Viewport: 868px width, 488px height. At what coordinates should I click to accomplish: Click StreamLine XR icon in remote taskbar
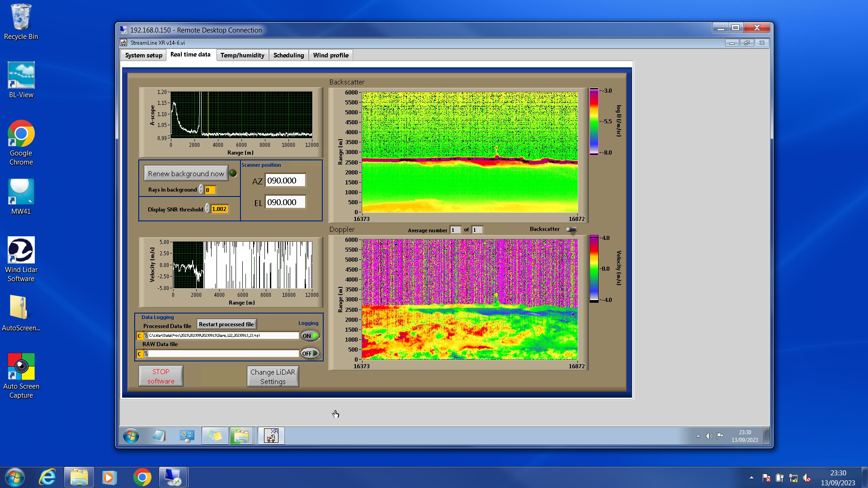tap(271, 436)
